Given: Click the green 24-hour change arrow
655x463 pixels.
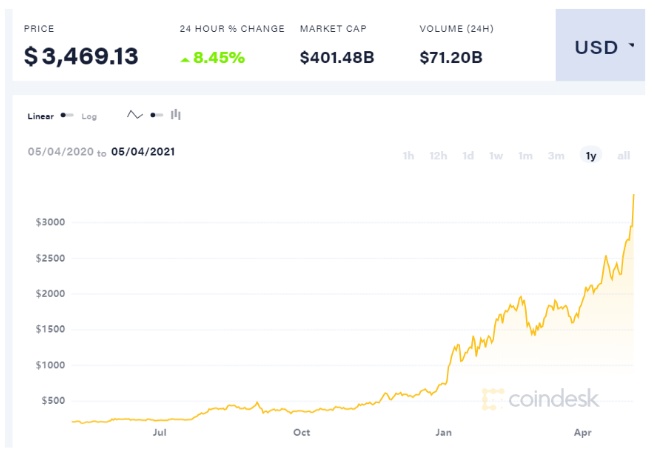Looking at the screenshot, I should (185, 59).
